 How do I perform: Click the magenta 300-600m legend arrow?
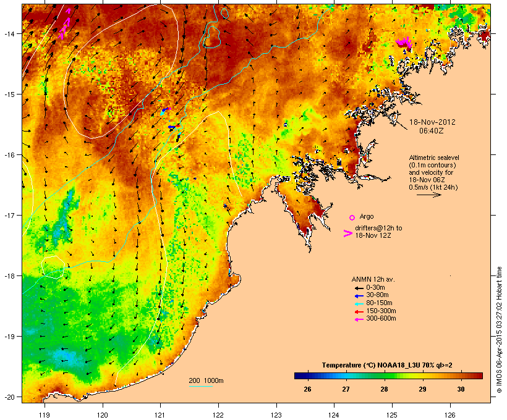click(359, 319)
